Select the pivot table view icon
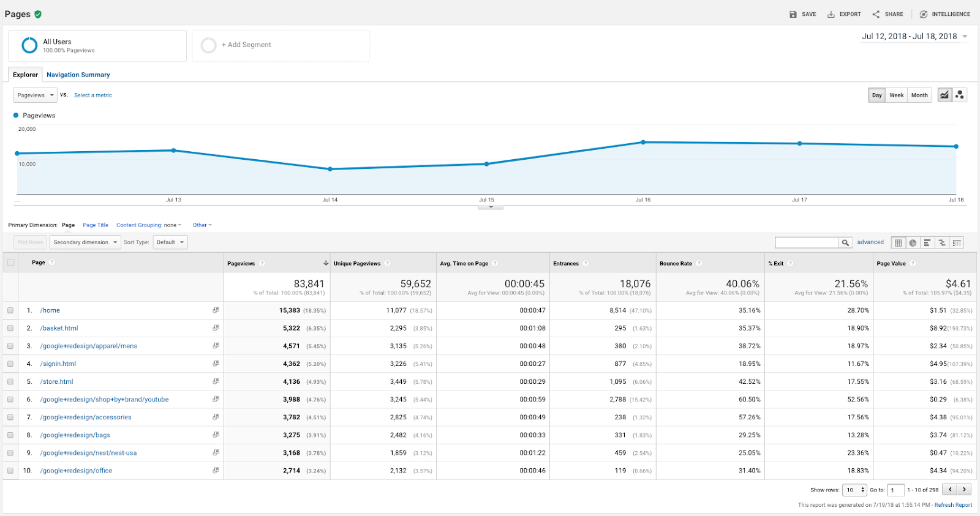Image resolution: width=980 pixels, height=516 pixels. [957, 243]
